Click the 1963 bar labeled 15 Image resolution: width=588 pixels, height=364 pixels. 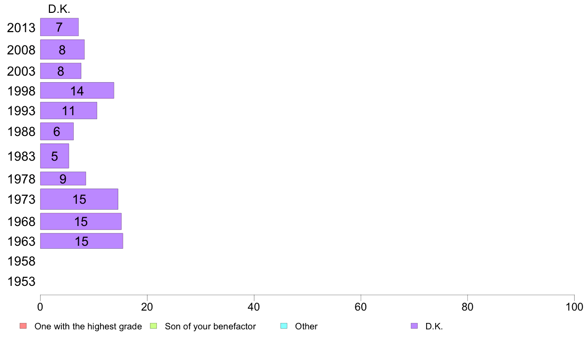pyautogui.click(x=81, y=241)
